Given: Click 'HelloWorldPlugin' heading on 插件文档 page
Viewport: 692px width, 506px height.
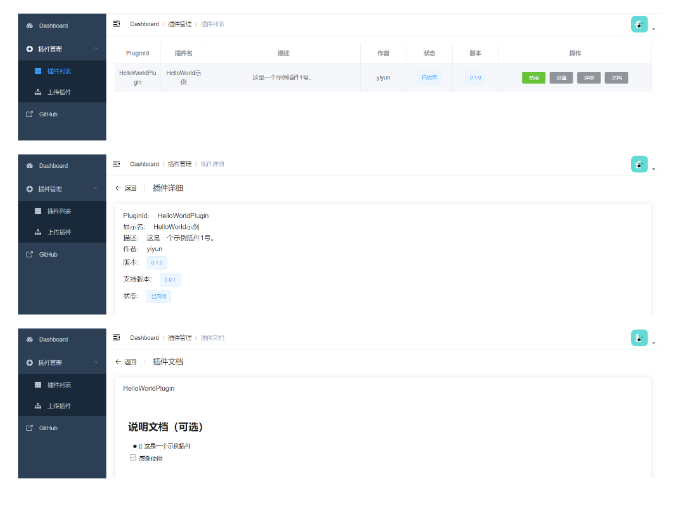Looking at the screenshot, I should coord(149,388).
